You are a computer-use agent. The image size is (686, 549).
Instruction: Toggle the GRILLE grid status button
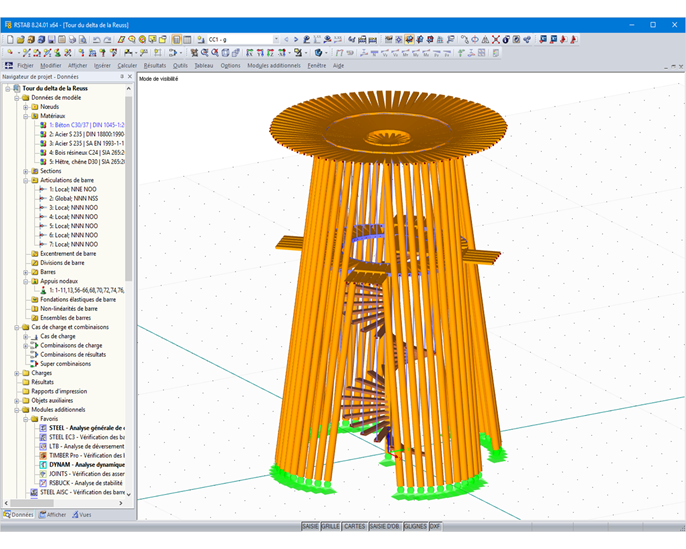330,526
